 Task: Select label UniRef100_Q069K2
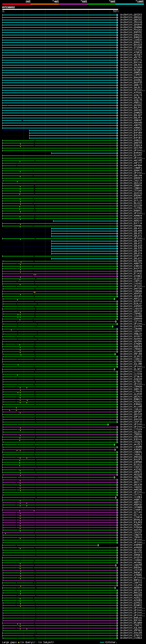point(131,80)
